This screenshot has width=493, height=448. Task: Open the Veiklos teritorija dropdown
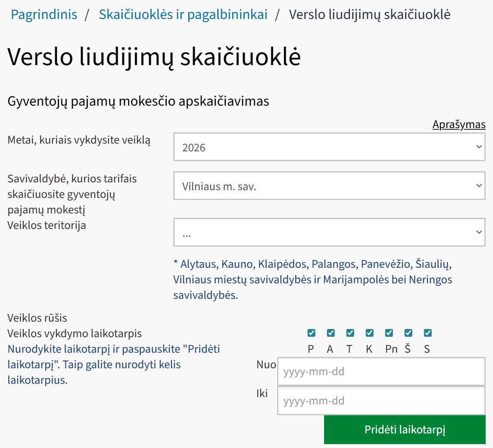pos(330,232)
